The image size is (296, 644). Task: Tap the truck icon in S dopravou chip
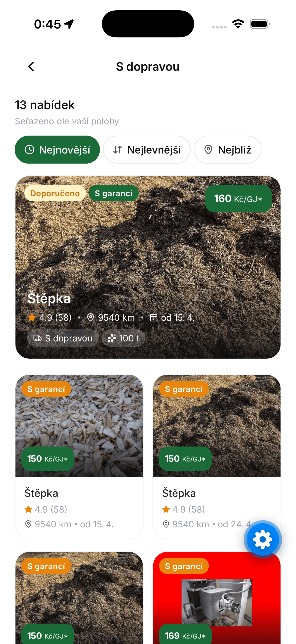point(38,338)
